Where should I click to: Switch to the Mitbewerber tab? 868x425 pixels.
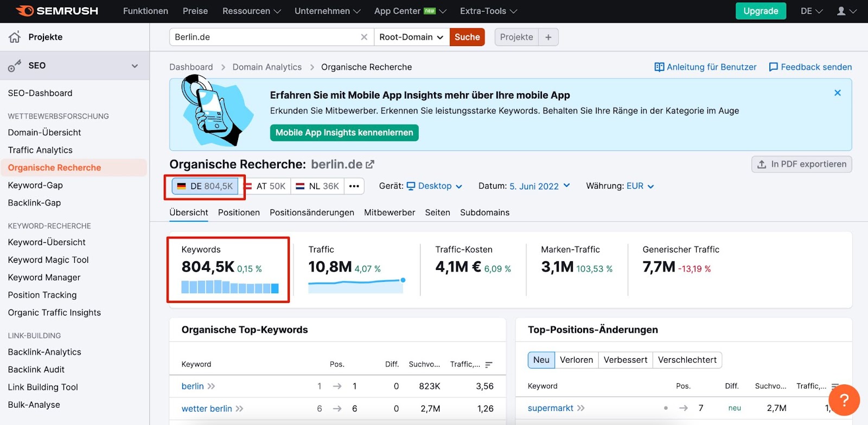[390, 212]
